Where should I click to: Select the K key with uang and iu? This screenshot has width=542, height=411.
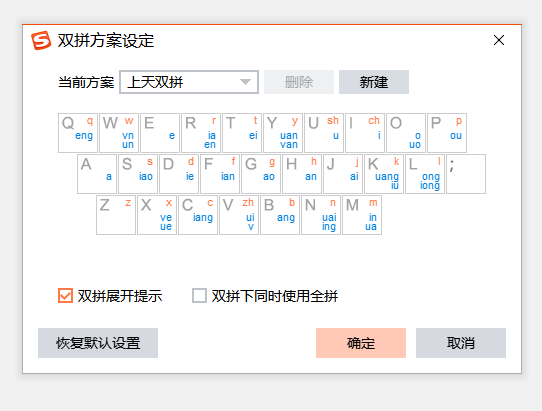click(384, 174)
